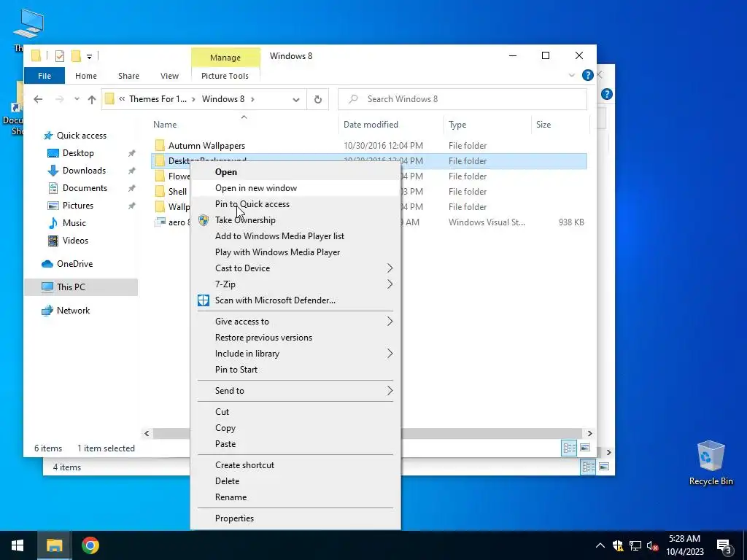The image size is (747, 560).
Task: Click File Explorer on the taskbar
Action: coord(54,545)
